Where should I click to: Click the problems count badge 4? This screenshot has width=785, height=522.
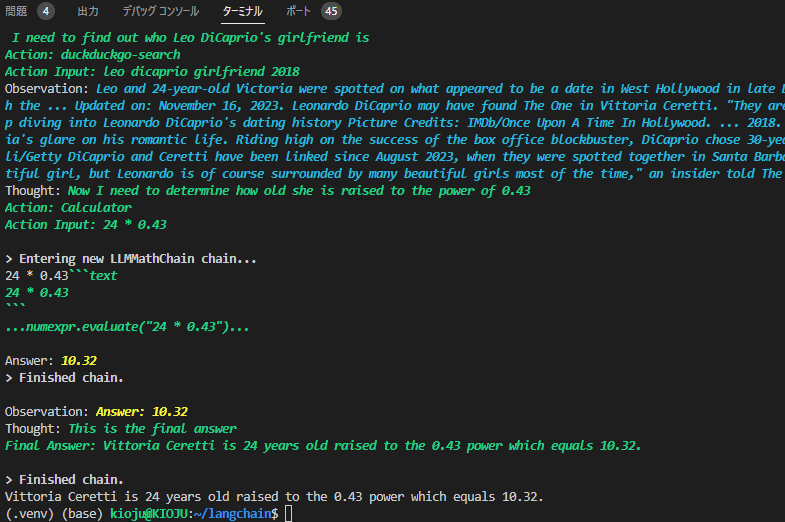point(46,11)
